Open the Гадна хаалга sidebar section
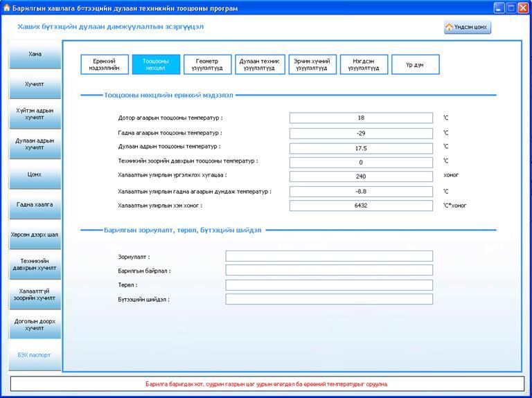This screenshot has height=398, width=532. pyautogui.click(x=35, y=204)
